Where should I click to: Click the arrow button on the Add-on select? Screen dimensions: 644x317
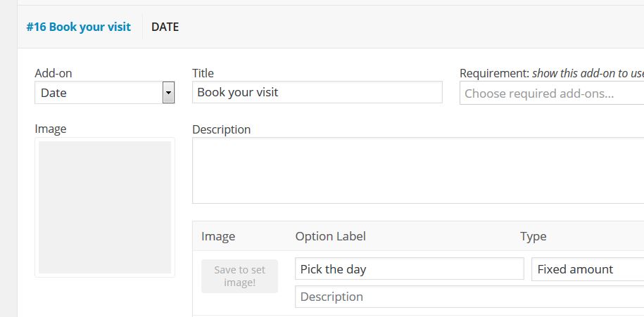tap(168, 93)
